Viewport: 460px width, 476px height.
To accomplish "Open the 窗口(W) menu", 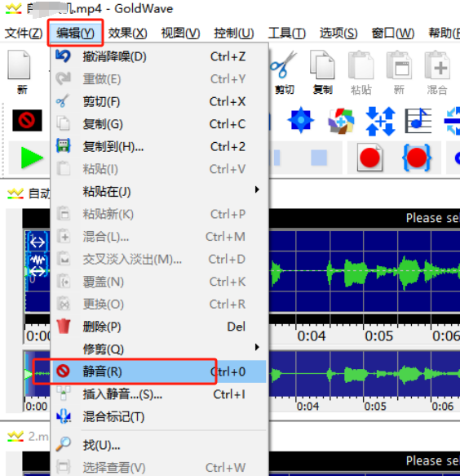I will pyautogui.click(x=393, y=33).
